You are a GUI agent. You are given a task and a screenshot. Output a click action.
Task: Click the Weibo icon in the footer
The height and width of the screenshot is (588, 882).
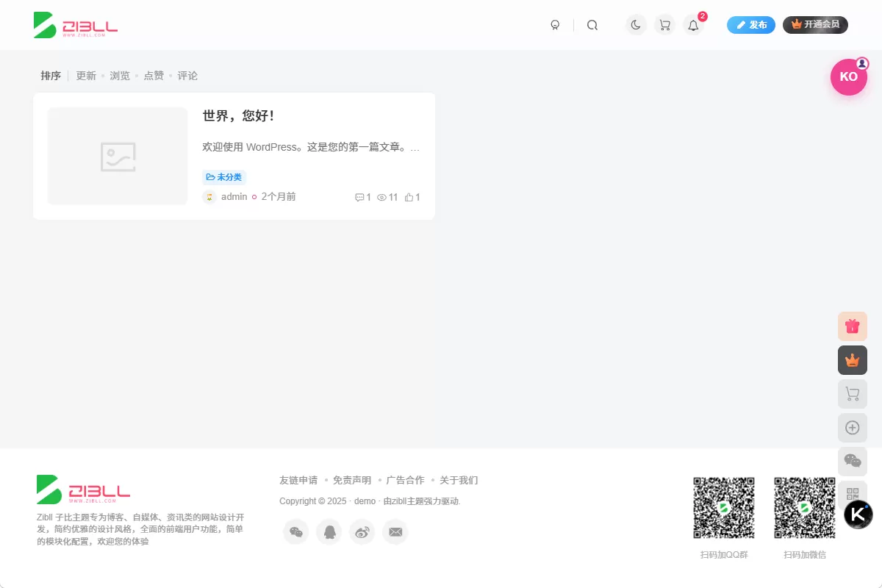click(x=362, y=531)
